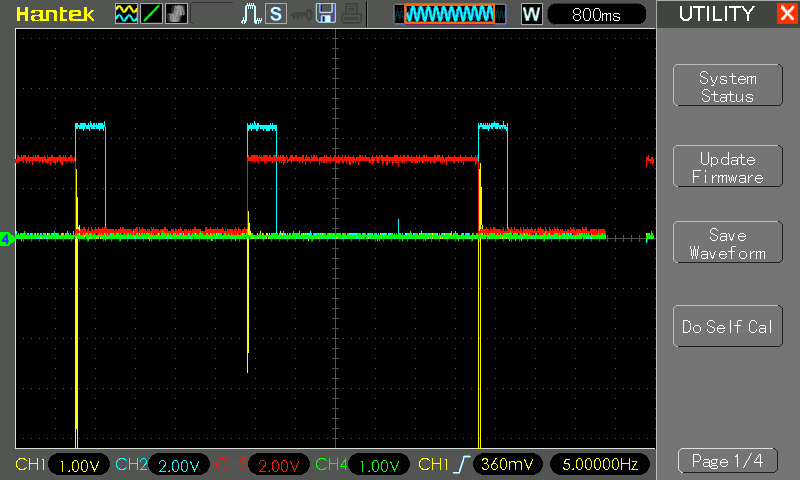Click the USB key icon
800x480 pixels.
[300, 14]
